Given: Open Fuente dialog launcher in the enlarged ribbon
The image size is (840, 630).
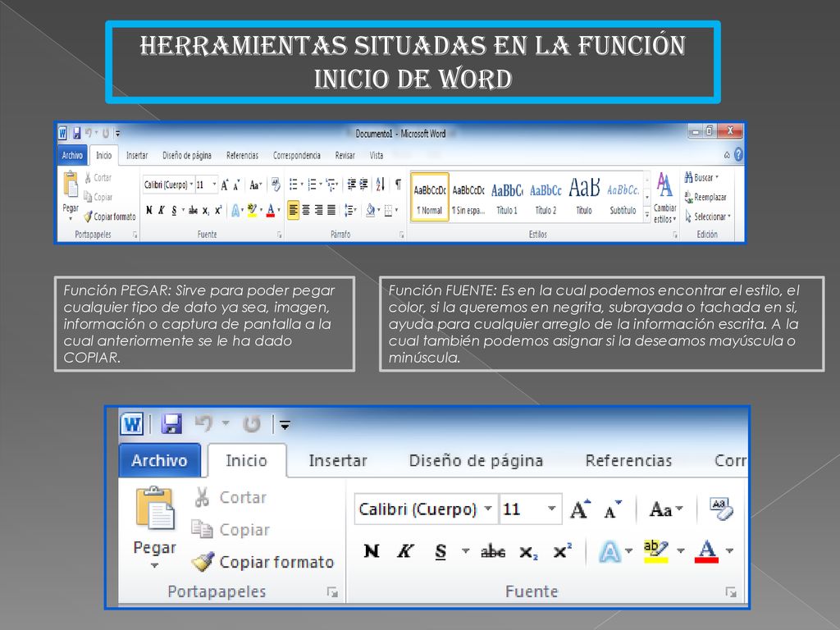Looking at the screenshot, I should click(731, 592).
